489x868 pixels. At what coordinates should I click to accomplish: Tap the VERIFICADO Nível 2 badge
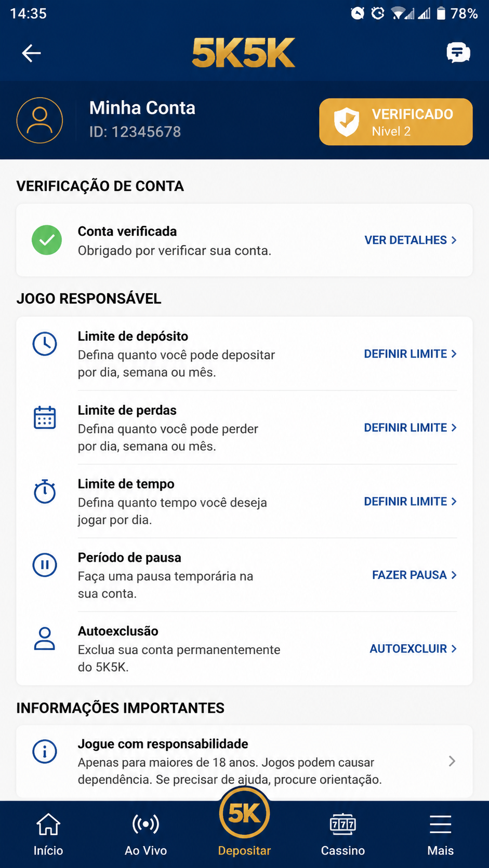coord(396,122)
